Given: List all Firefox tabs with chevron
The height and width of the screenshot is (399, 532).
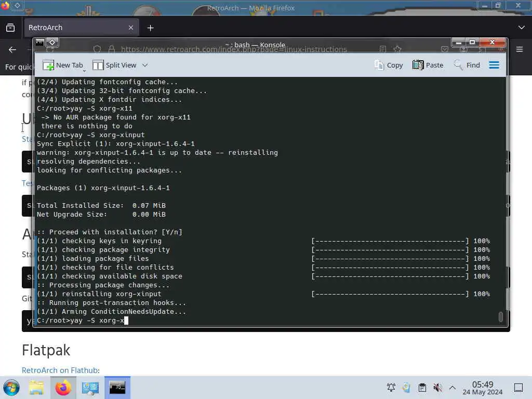Looking at the screenshot, I should tap(522, 28).
